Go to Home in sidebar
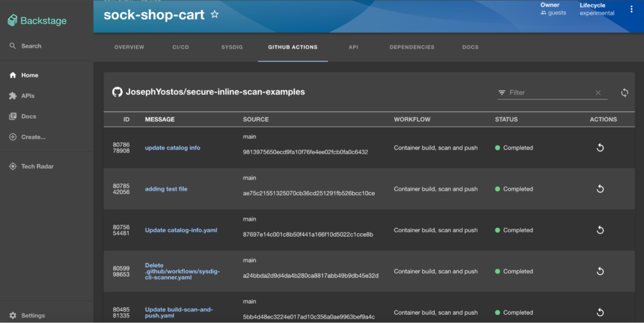The width and height of the screenshot is (644, 323). click(x=24, y=75)
